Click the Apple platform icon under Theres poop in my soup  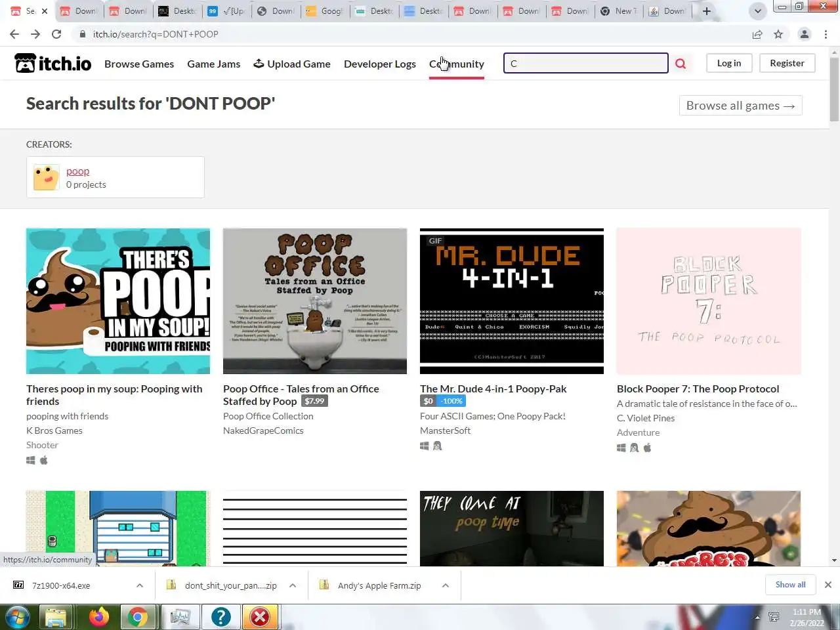pyautogui.click(x=44, y=460)
